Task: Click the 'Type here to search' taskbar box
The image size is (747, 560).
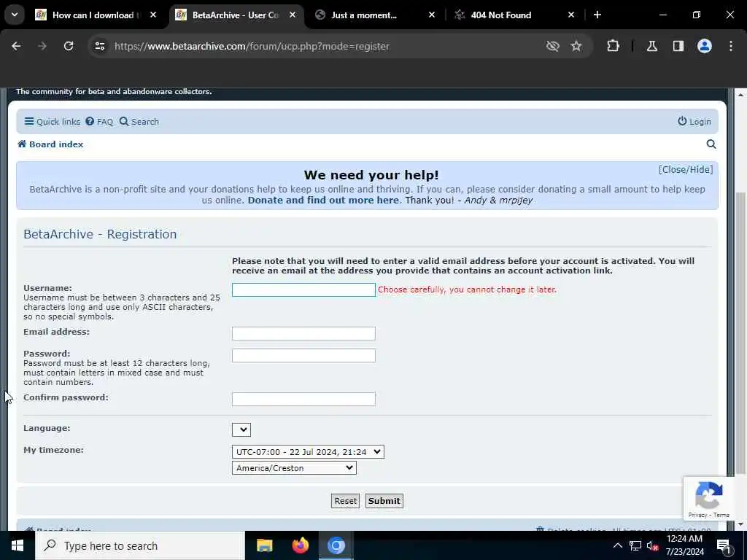Action: tap(139, 545)
